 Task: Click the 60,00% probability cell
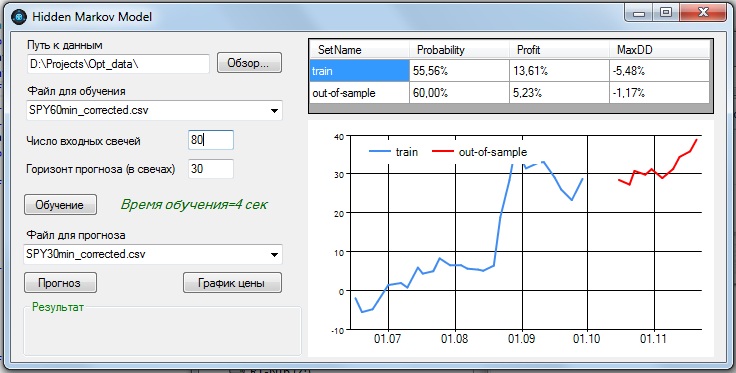point(460,93)
